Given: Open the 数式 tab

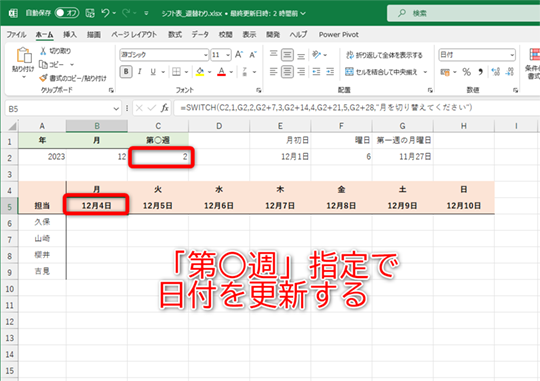Looking at the screenshot, I should point(175,34).
